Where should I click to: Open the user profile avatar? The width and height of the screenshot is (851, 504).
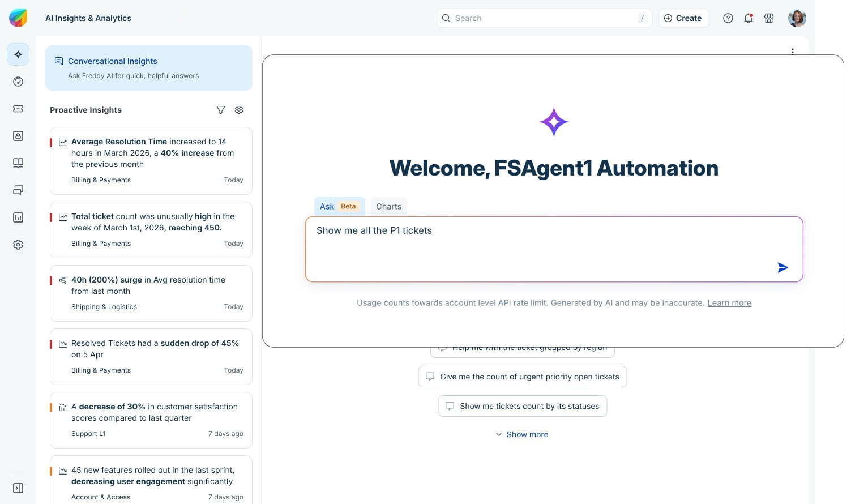pos(797,18)
